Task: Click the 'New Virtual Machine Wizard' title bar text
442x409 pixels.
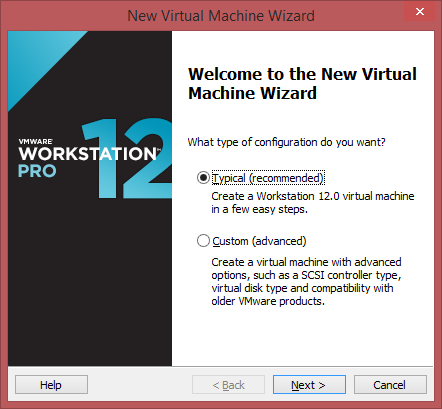Action: click(x=221, y=16)
